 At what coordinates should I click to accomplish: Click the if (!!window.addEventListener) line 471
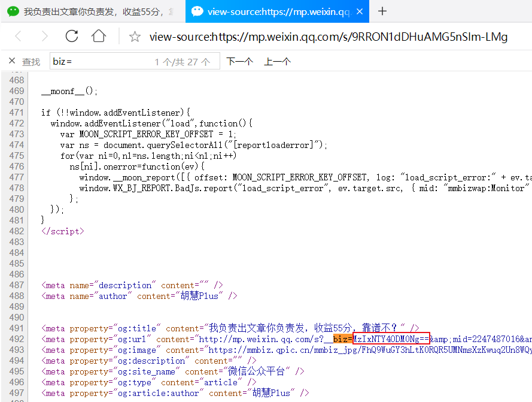click(x=115, y=113)
